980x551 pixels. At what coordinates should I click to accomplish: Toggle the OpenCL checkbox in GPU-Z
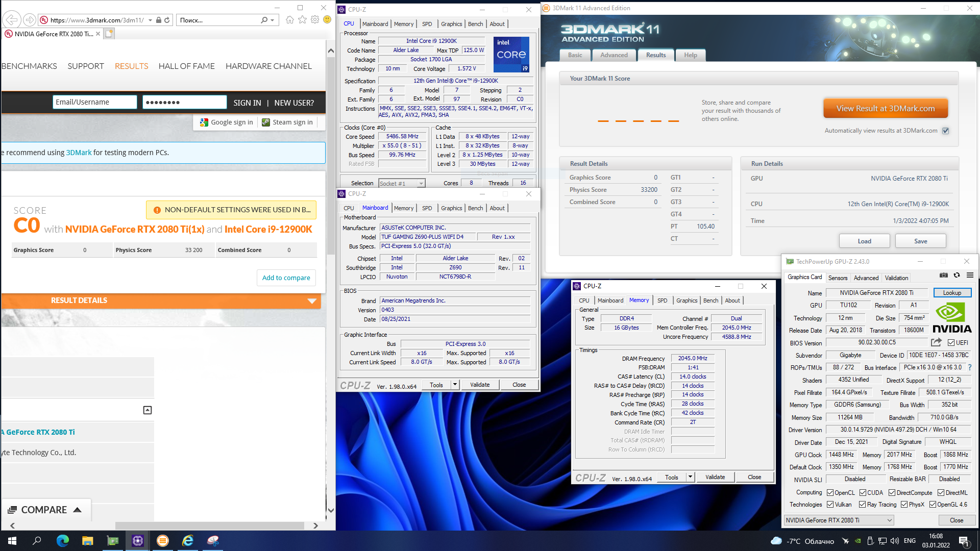click(830, 493)
